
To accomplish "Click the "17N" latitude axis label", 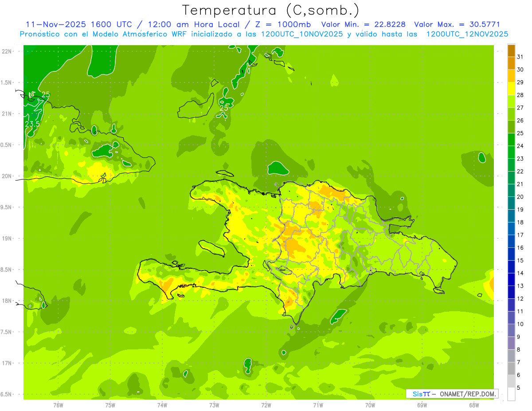I will pyautogui.click(x=7, y=363).
